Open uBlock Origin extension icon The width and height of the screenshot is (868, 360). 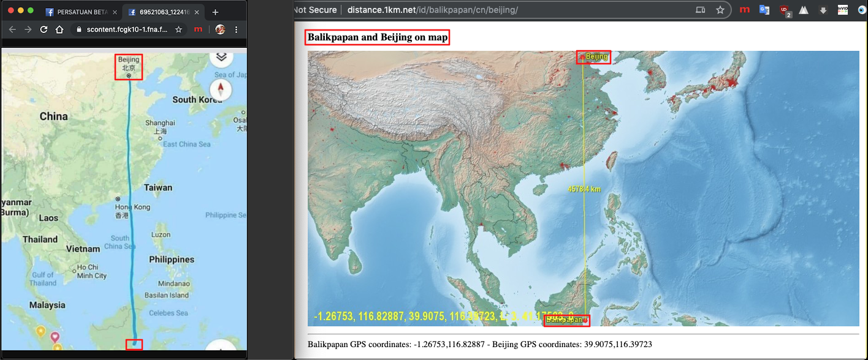click(x=784, y=10)
